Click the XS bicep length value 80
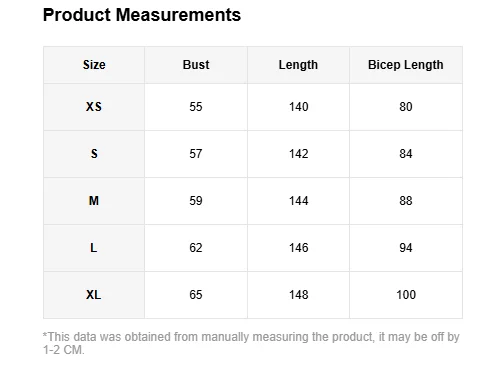Screen dimensions: 492x372 click(x=406, y=107)
